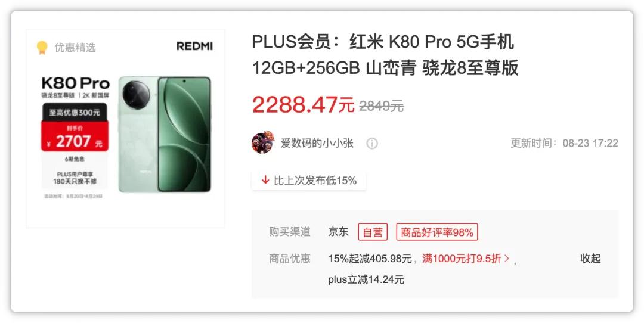
Task: Click the 比上次发布低15% badge
Action: [x=309, y=180]
